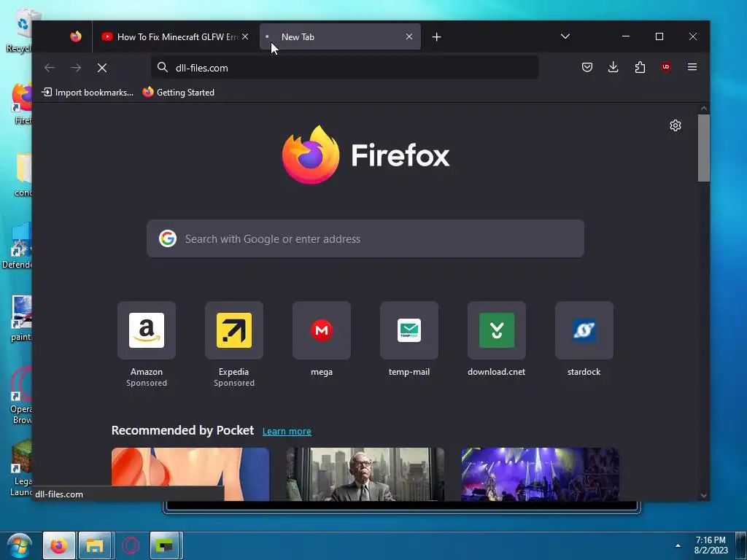Open File Explorer from the taskbar
The height and width of the screenshot is (560, 747).
95,545
